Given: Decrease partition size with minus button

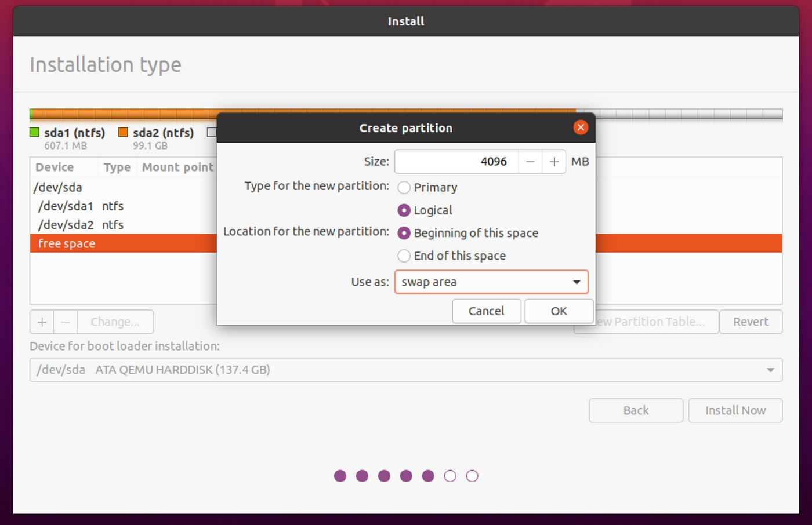Looking at the screenshot, I should tap(530, 162).
